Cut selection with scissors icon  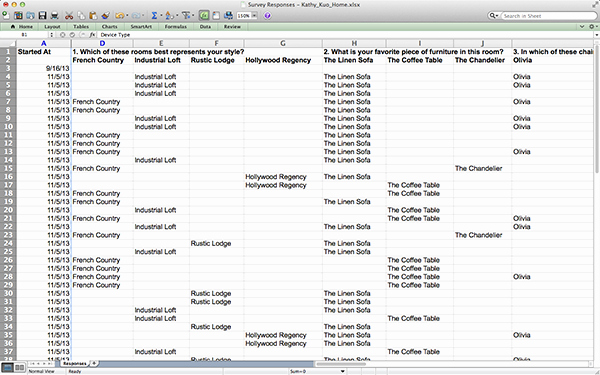[x=69, y=16]
